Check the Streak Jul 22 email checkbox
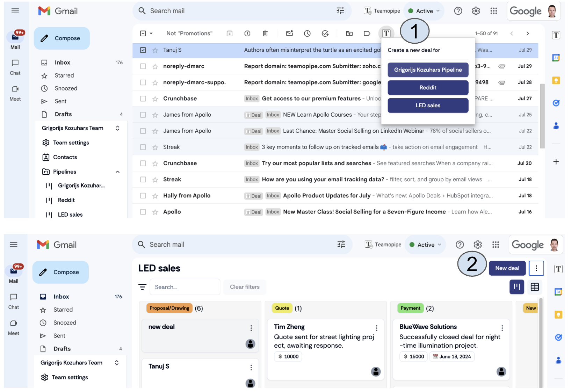Image resolution: width=571 pixels, height=392 pixels. (x=143, y=147)
